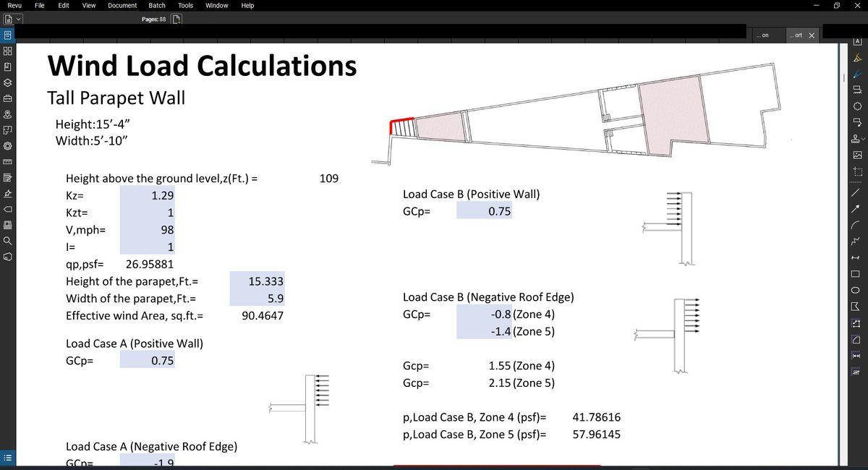Open the Search panel magnifier icon
Viewport: 868px width, 470px height.
pos(7,242)
